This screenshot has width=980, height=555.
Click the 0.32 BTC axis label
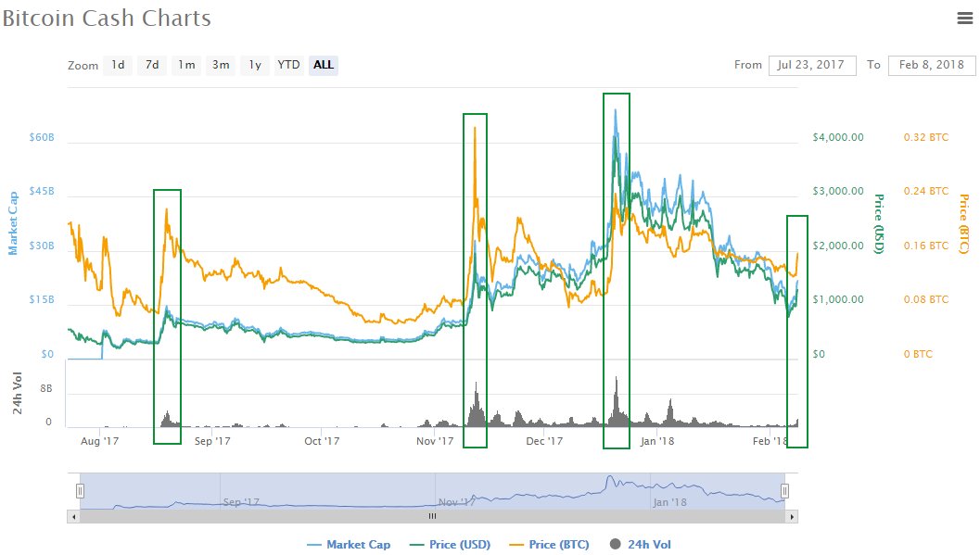925,137
